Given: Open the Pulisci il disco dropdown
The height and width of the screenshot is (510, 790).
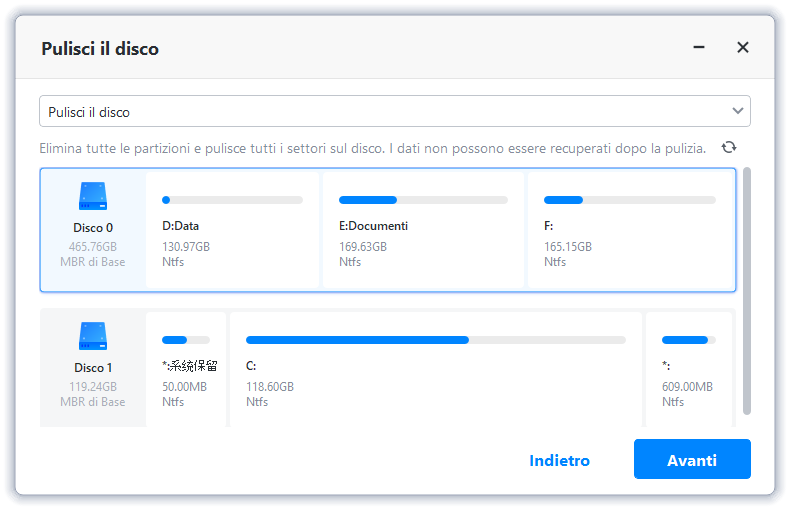Looking at the screenshot, I should pyautogui.click(x=394, y=111).
